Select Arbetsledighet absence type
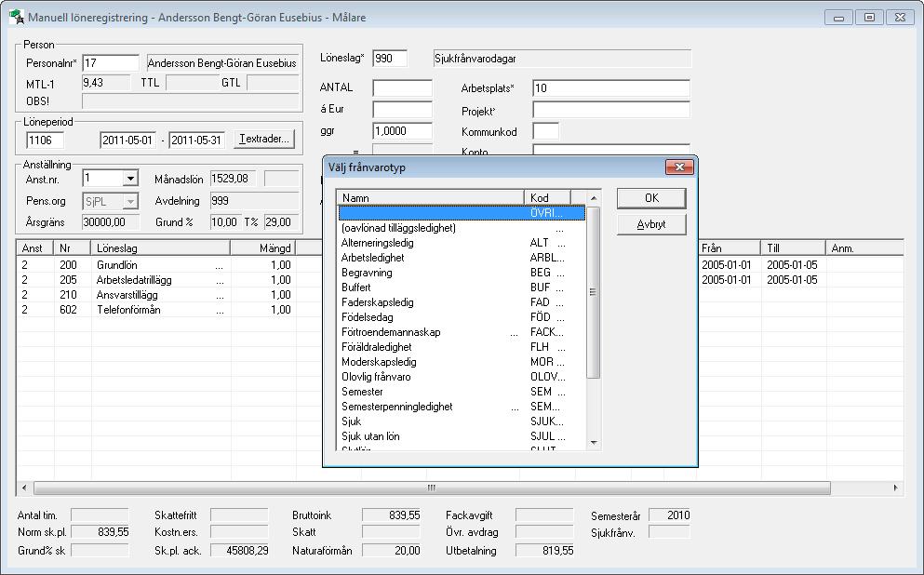This screenshot has width=924, height=575. (x=462, y=258)
